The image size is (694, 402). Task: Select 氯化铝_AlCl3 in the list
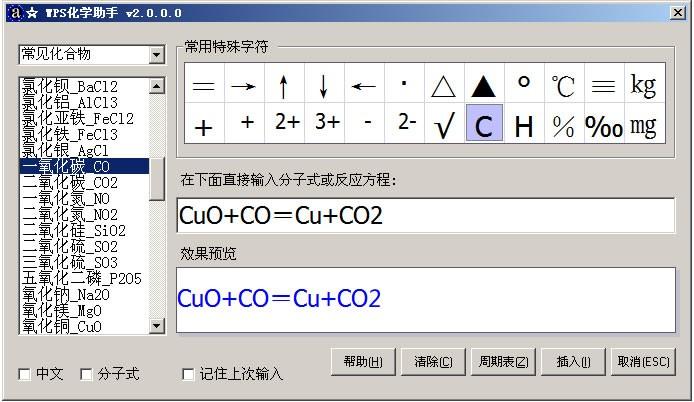(85, 102)
